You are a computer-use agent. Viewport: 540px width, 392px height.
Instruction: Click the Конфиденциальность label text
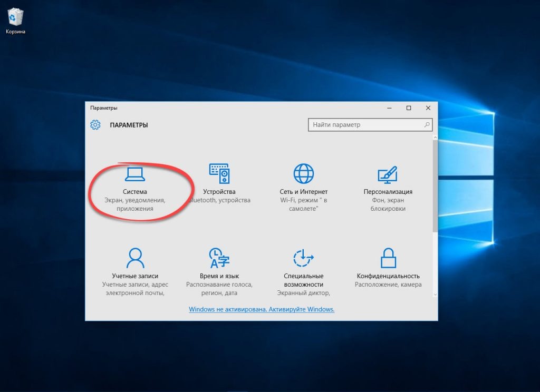[388, 276]
